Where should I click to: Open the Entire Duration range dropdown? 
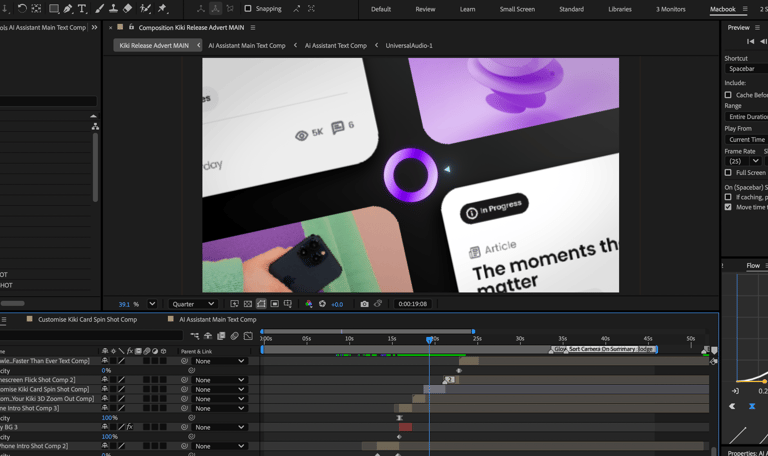(x=746, y=117)
